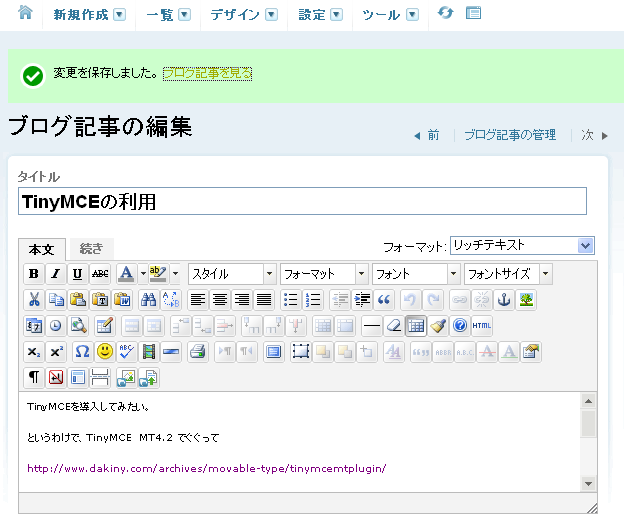Screen dimensions: 624x523
Task: Toggle Underline formatting in editor
Action: [x=78, y=274]
